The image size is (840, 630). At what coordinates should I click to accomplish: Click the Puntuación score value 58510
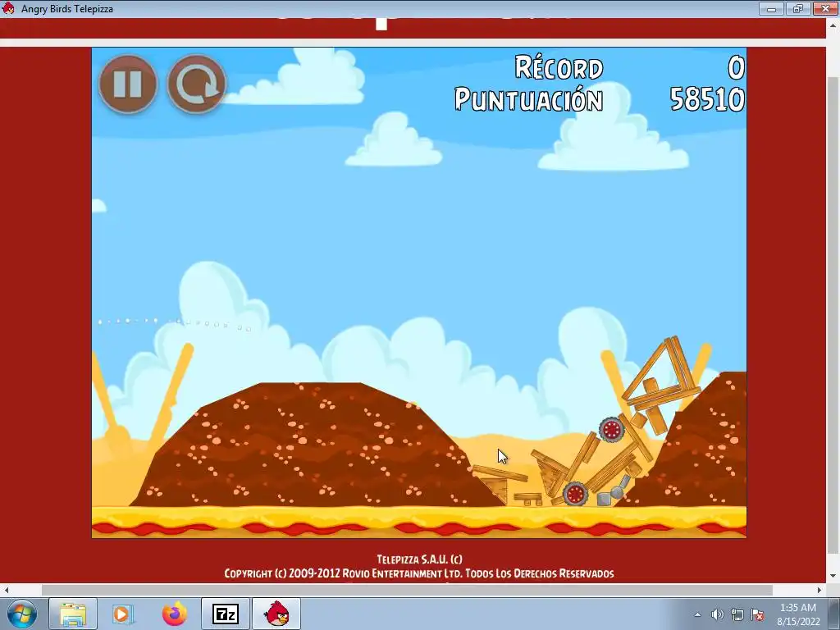click(707, 99)
